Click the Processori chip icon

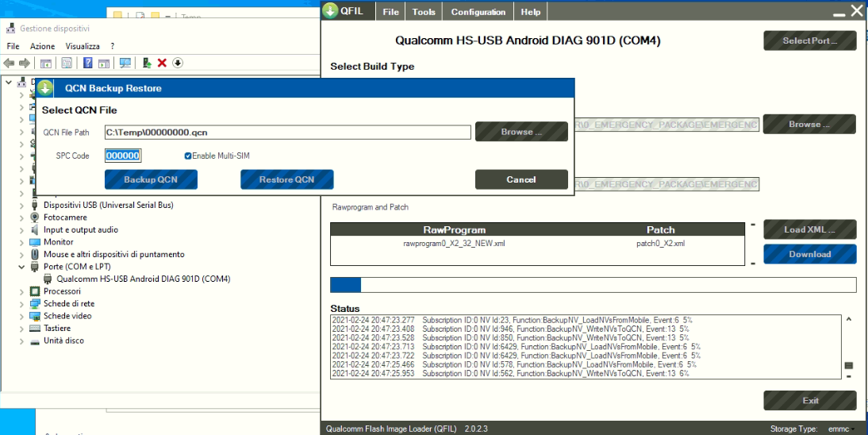point(35,291)
